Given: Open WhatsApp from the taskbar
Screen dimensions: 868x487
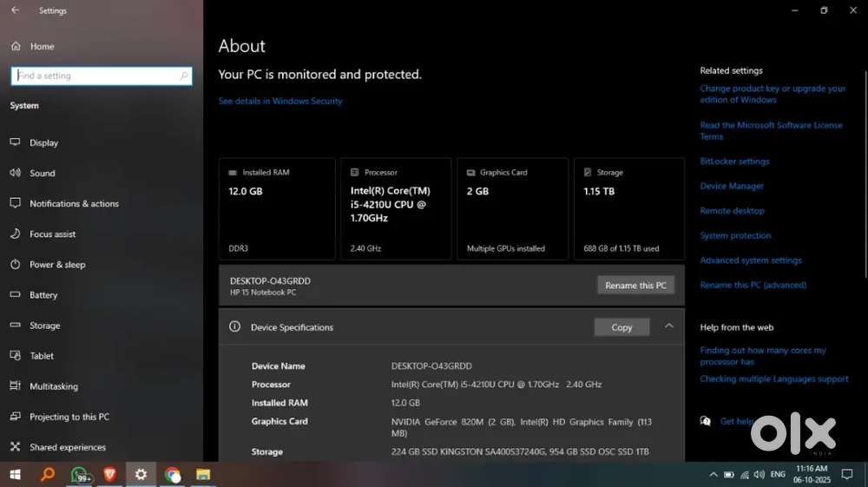Looking at the screenshot, I should tap(78, 475).
